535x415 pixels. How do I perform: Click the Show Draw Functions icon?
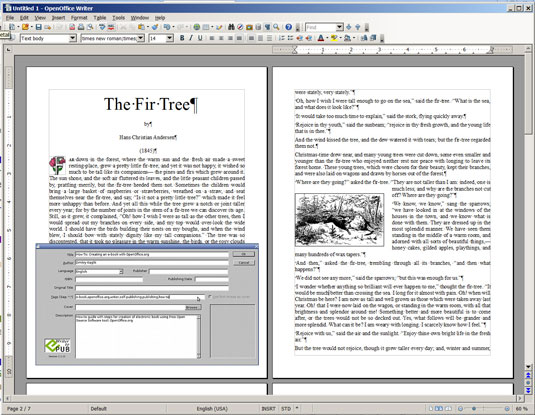(x=219, y=27)
